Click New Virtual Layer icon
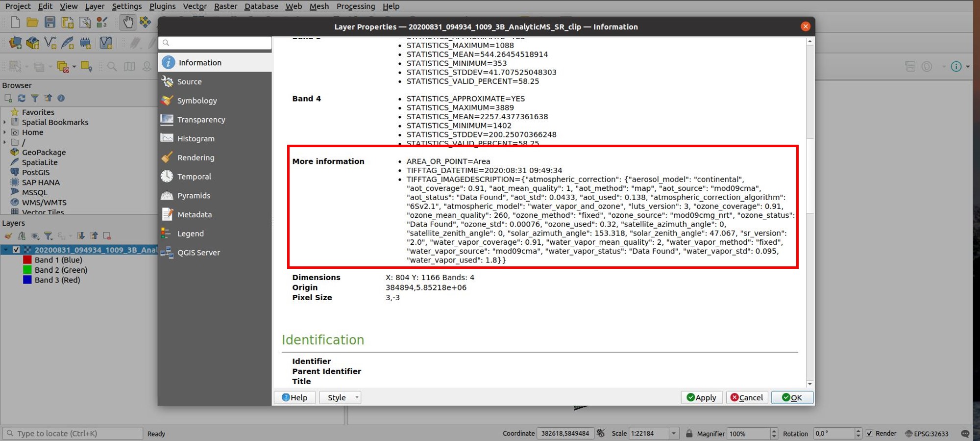 (105, 43)
